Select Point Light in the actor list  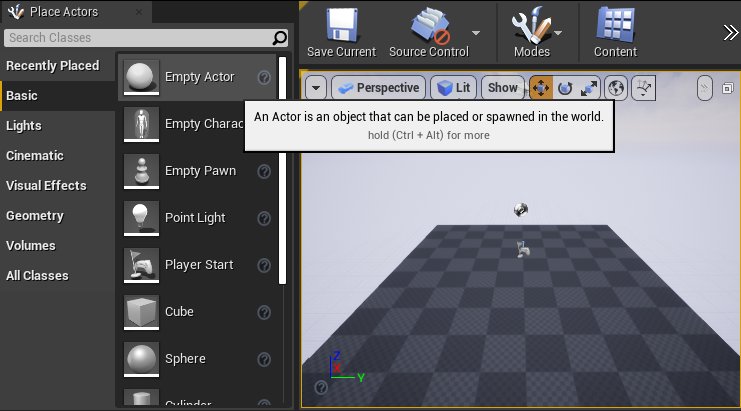194,218
